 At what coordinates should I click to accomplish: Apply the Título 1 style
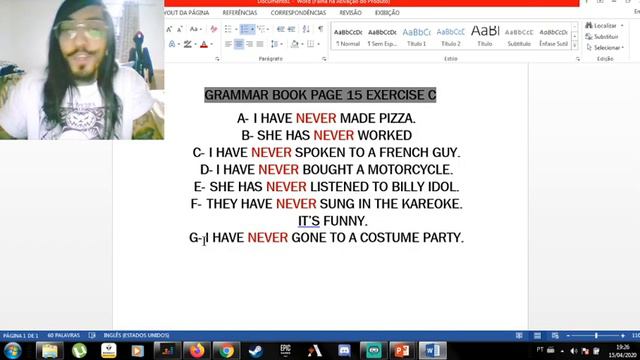click(x=416, y=36)
